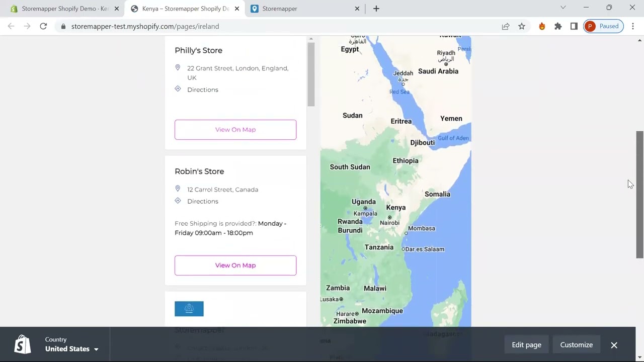Reload the current page
644x362 pixels.
tap(43, 26)
